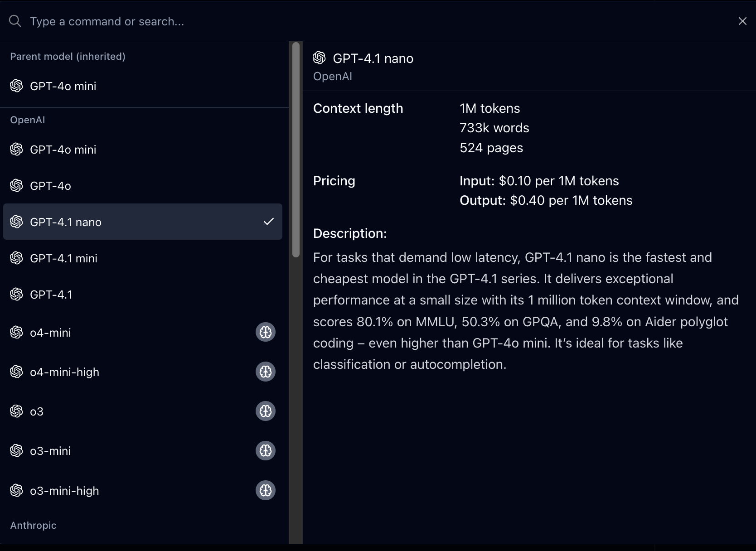756x551 pixels.
Task: Click the Anthropic section header
Action: 33,525
